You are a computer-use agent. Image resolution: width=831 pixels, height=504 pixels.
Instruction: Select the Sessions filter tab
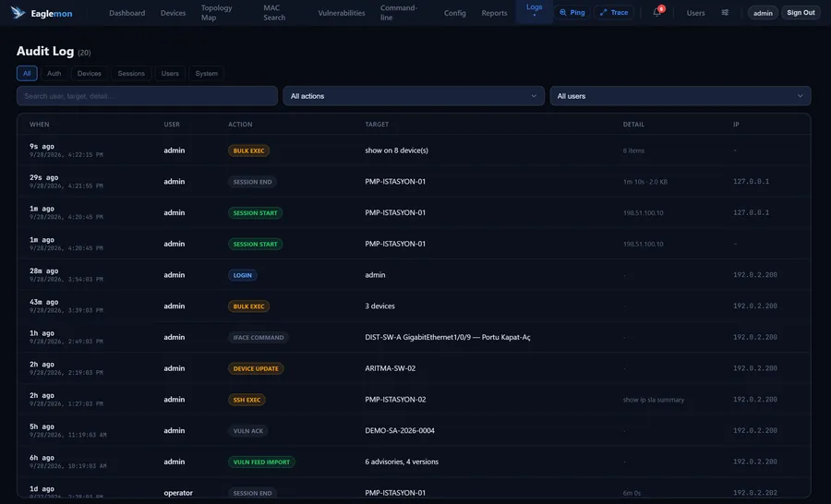[x=131, y=73]
